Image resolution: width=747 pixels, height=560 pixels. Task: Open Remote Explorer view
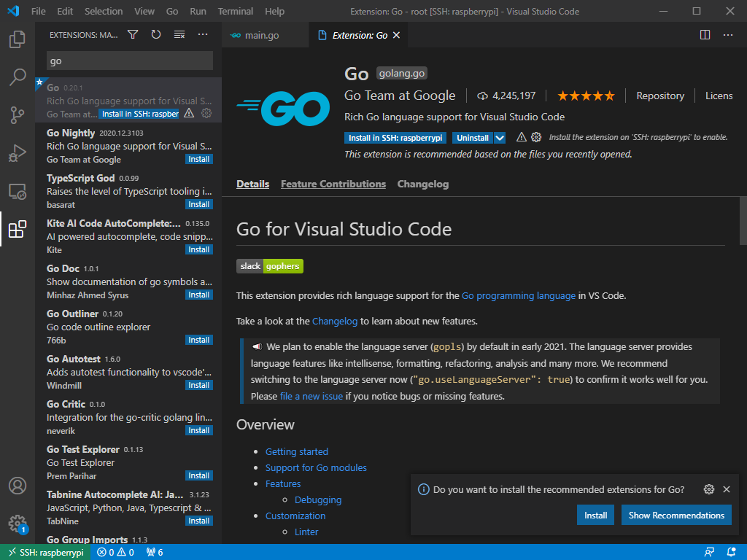click(18, 192)
